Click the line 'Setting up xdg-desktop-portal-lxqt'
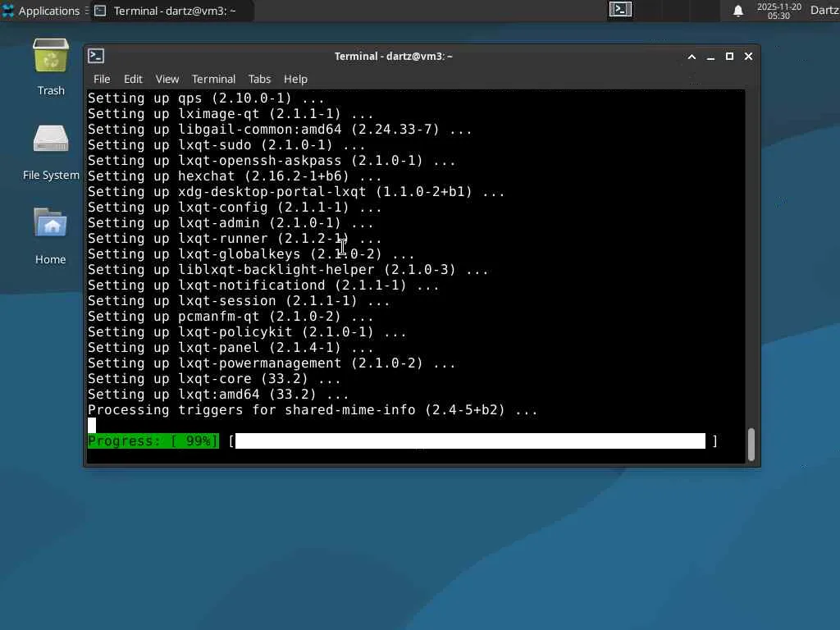This screenshot has height=630, width=840. point(296,191)
